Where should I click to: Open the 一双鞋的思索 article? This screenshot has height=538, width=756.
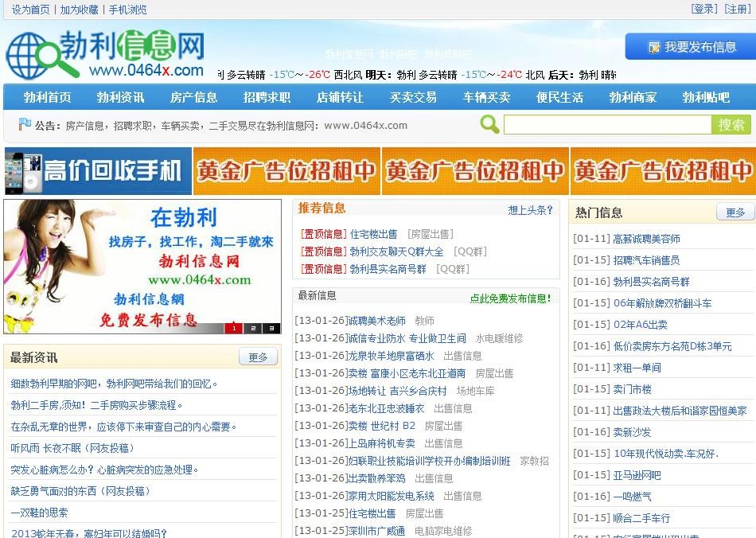pos(39,513)
